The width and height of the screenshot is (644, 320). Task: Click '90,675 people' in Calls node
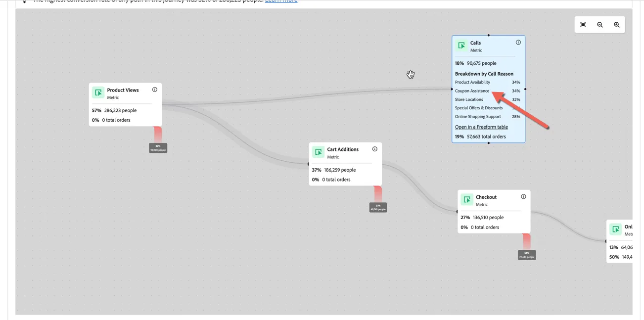pos(482,63)
